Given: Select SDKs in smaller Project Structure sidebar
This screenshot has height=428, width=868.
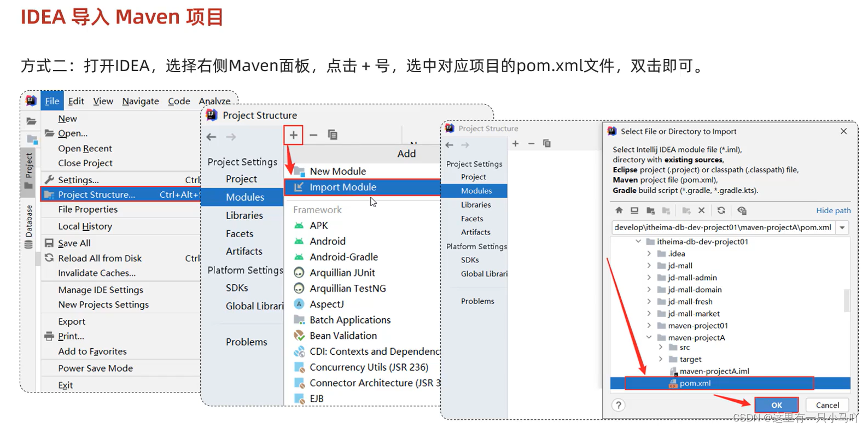Looking at the screenshot, I should click(470, 260).
